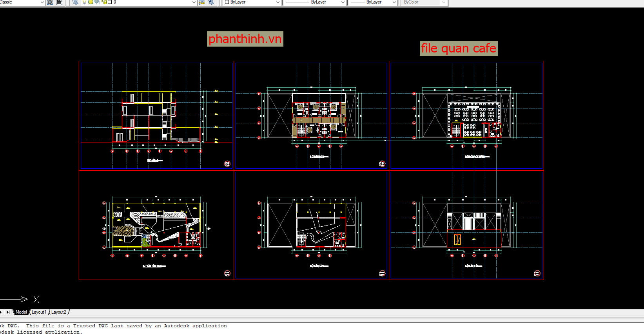The image size is (644, 334).
Task: Click the Layer Previous icon
Action: (211, 2)
